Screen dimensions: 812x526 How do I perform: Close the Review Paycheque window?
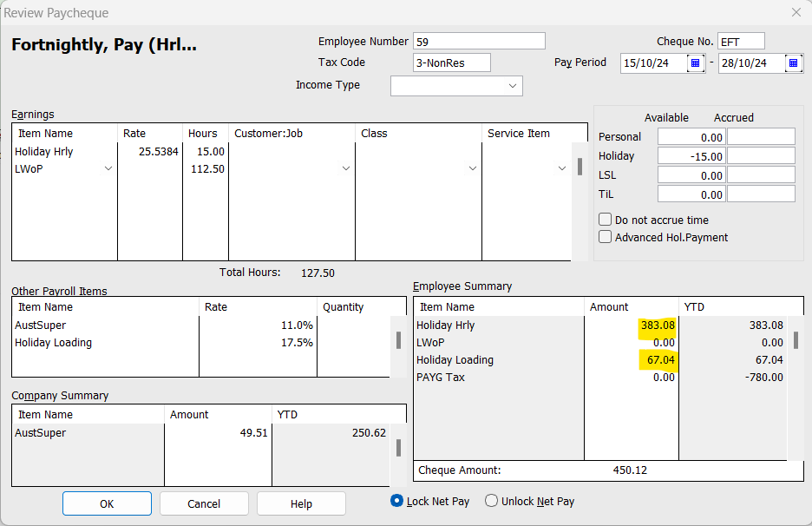point(796,12)
